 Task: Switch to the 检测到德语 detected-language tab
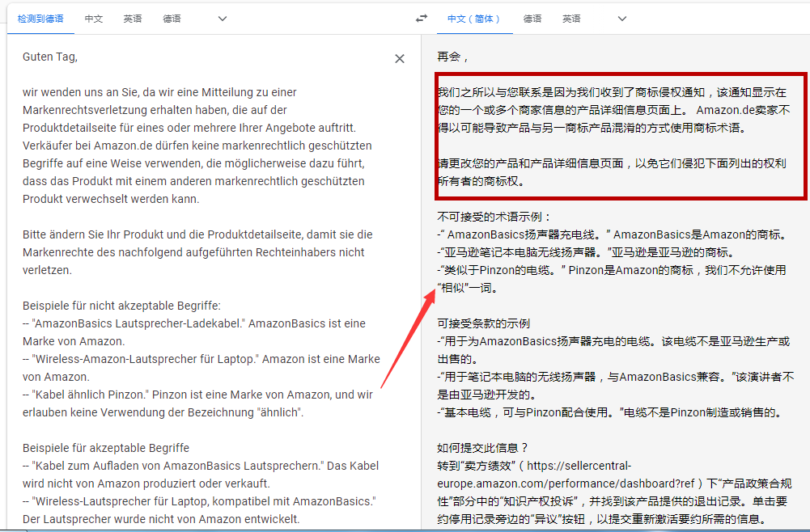pyautogui.click(x=40, y=18)
